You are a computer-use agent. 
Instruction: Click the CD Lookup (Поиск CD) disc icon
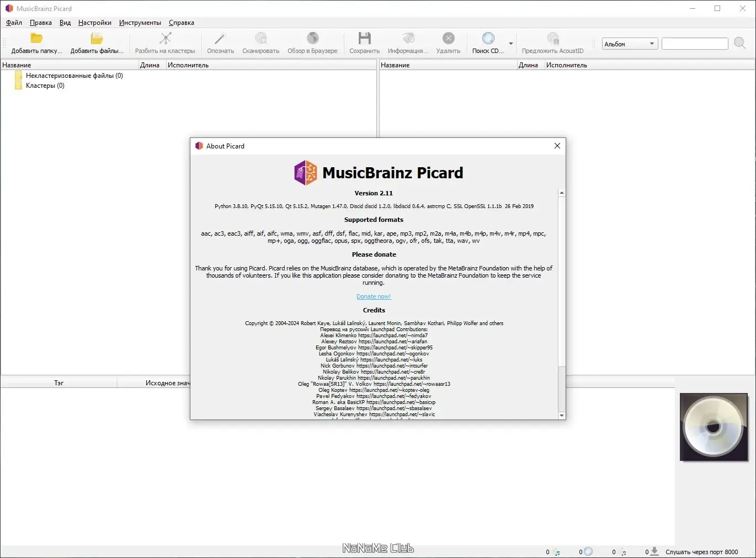pyautogui.click(x=488, y=38)
